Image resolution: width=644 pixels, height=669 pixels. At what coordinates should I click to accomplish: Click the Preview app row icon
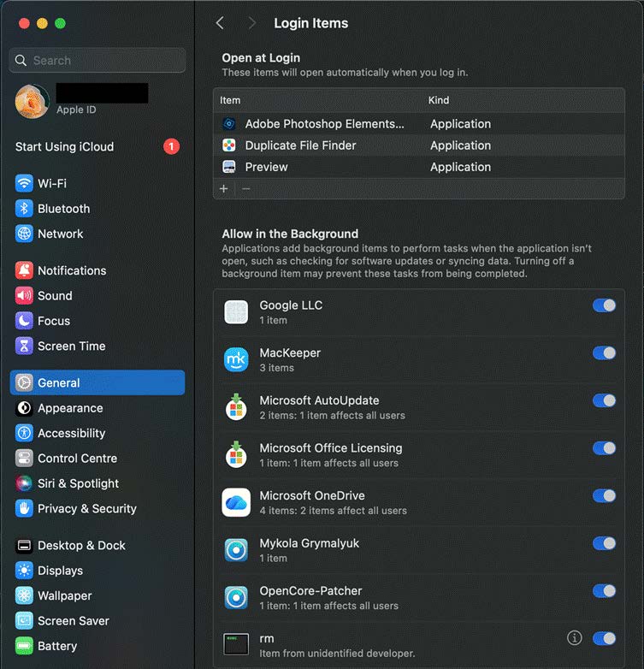(229, 167)
